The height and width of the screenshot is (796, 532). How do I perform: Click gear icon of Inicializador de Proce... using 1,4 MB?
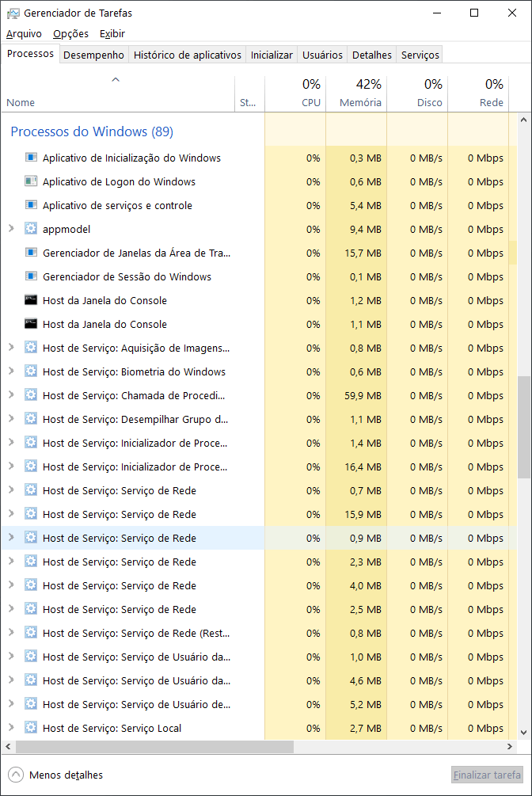(x=31, y=442)
